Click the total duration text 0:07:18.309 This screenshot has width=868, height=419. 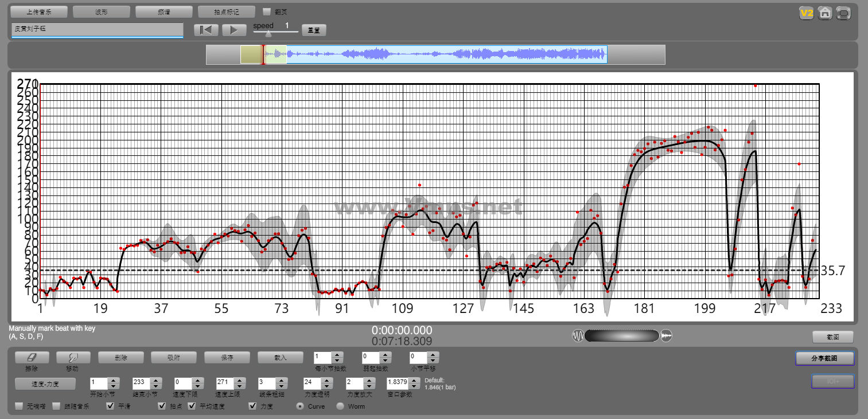(x=402, y=342)
